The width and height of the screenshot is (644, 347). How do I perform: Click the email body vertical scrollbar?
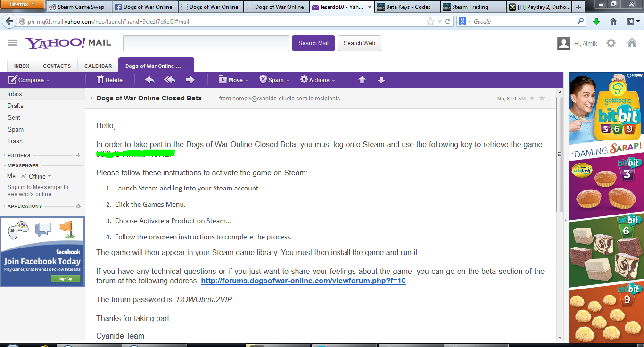560,155
